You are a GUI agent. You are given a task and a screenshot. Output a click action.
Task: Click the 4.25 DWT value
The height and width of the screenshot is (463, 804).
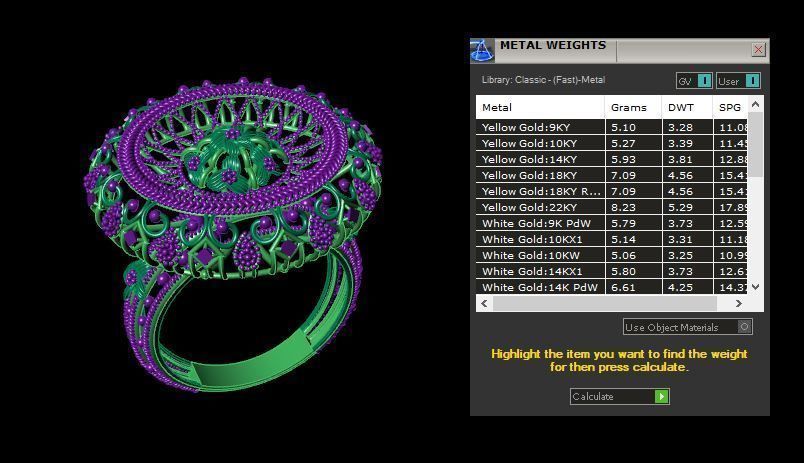(680, 287)
